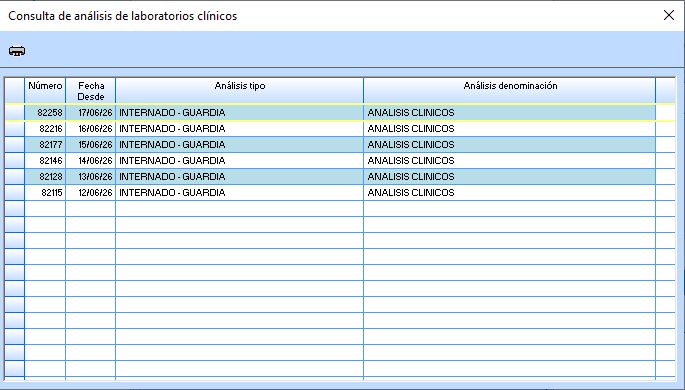The width and height of the screenshot is (685, 390).
Task: Click INTERNADO - GUARDIA in row 82258
Action: 172,113
